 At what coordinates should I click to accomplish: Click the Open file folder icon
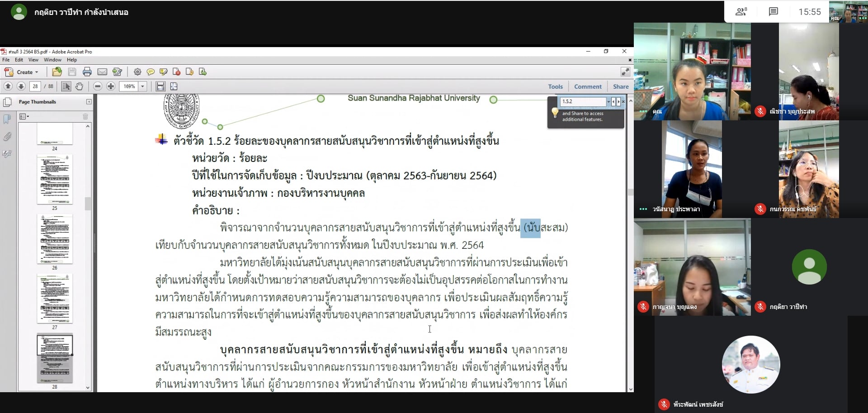(57, 72)
